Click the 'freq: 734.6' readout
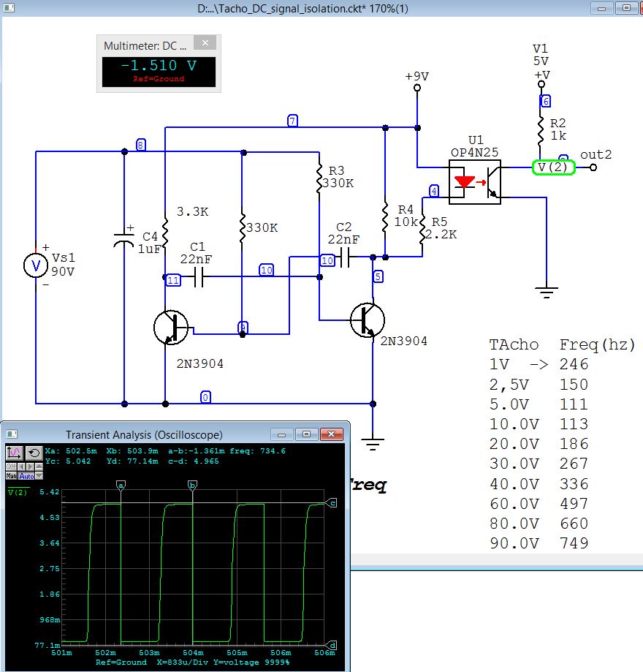The height and width of the screenshot is (672, 643). [257, 451]
